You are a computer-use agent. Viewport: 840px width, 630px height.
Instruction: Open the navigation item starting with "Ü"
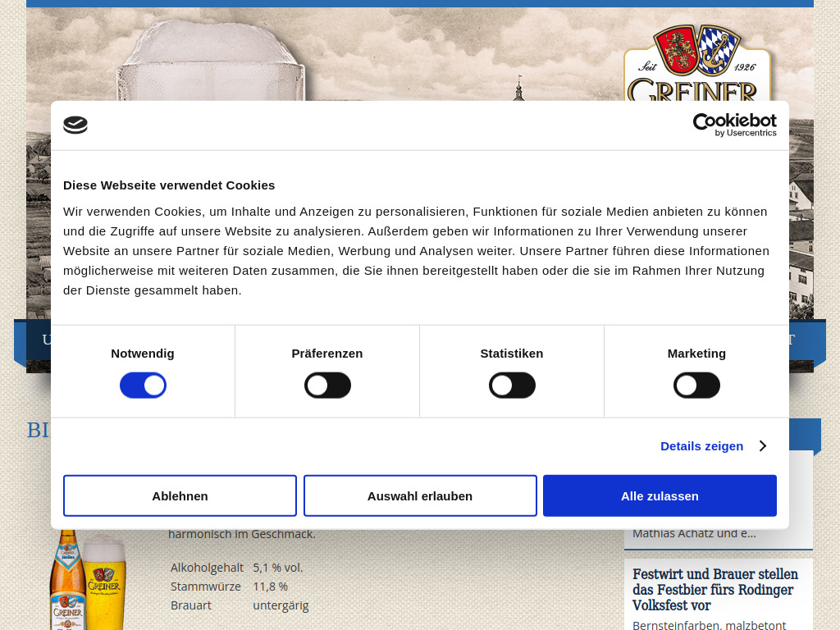48,340
